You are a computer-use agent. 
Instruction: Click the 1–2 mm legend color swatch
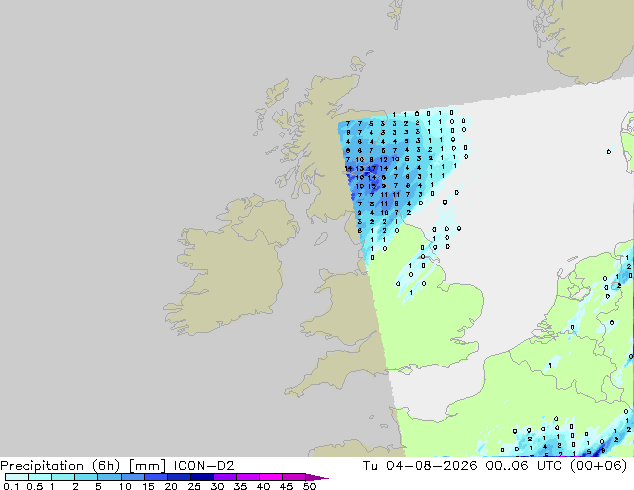(63, 477)
